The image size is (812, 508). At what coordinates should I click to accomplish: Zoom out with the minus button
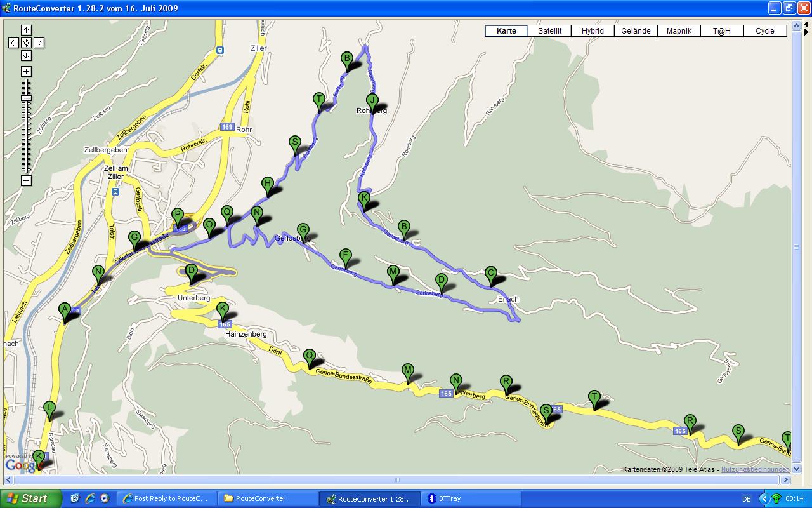tap(26, 181)
